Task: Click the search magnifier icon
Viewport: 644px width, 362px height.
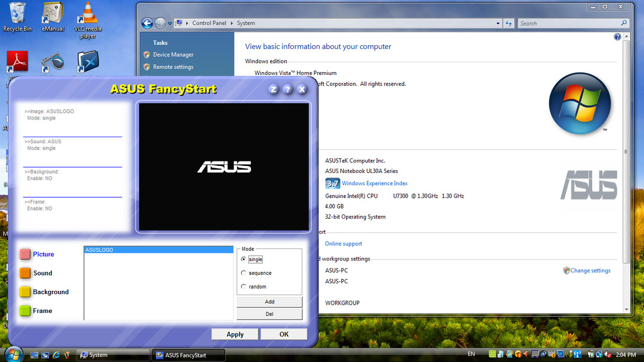Action: [x=624, y=24]
